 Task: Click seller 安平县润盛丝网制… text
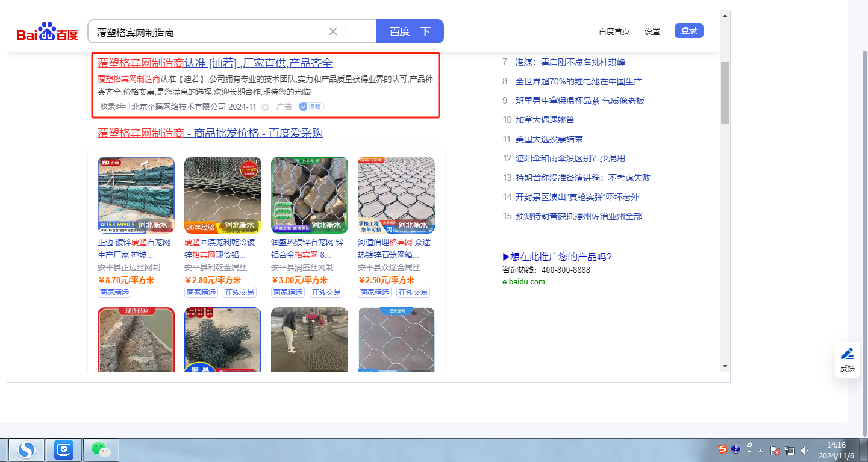point(306,267)
